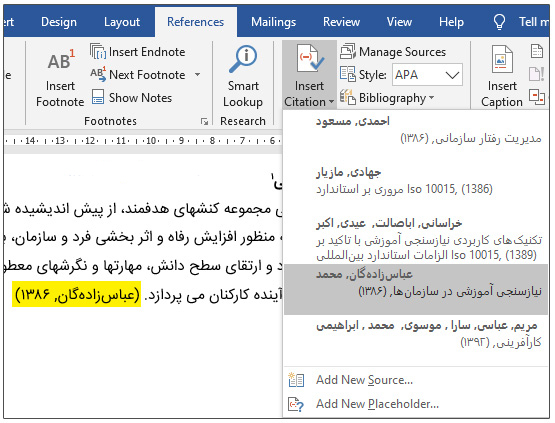Expand the Next Footnote dropdown arrow
Screen dimensions: 555x423
coord(198,75)
